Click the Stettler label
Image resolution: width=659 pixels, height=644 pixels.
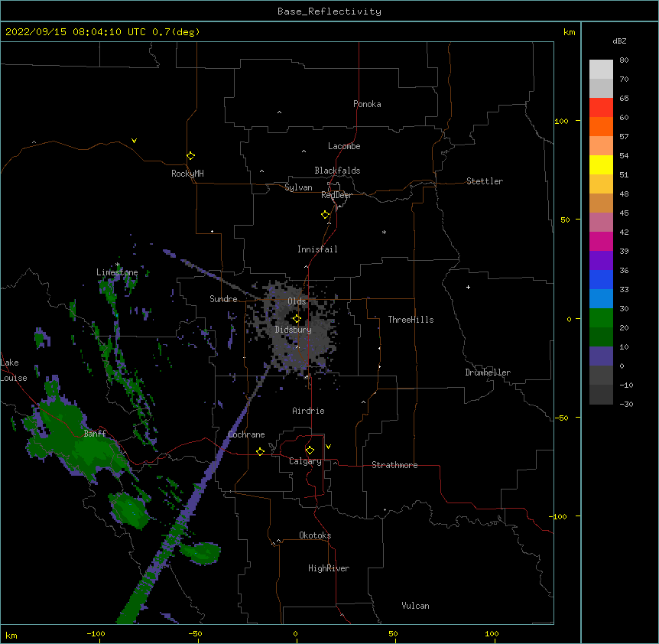click(485, 181)
